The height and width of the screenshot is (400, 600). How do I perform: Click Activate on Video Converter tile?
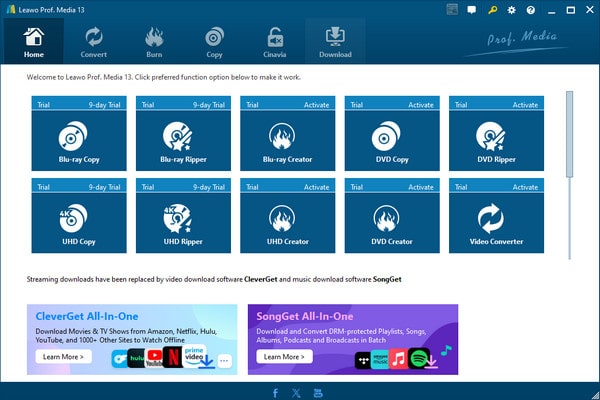pos(525,187)
